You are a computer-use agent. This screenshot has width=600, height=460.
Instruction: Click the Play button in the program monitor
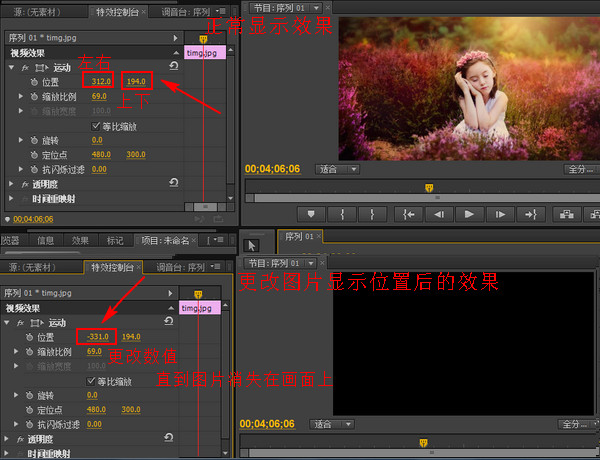[x=469, y=213]
